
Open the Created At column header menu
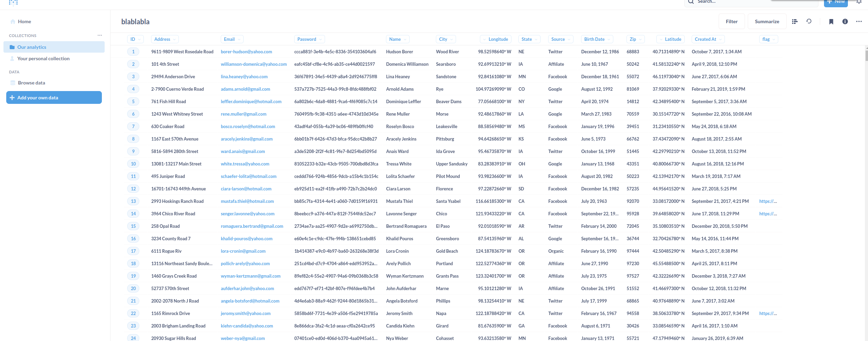click(708, 39)
